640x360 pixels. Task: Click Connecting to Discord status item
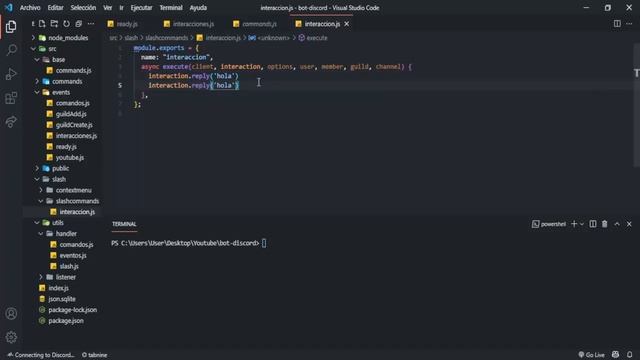click(41, 355)
